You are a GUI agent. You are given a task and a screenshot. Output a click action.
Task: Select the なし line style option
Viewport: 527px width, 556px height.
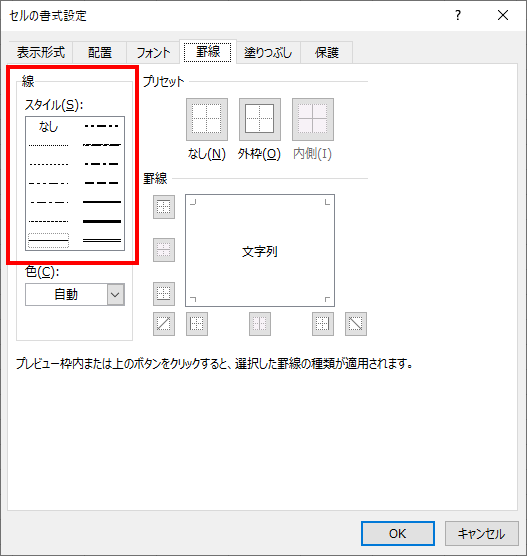(48, 126)
